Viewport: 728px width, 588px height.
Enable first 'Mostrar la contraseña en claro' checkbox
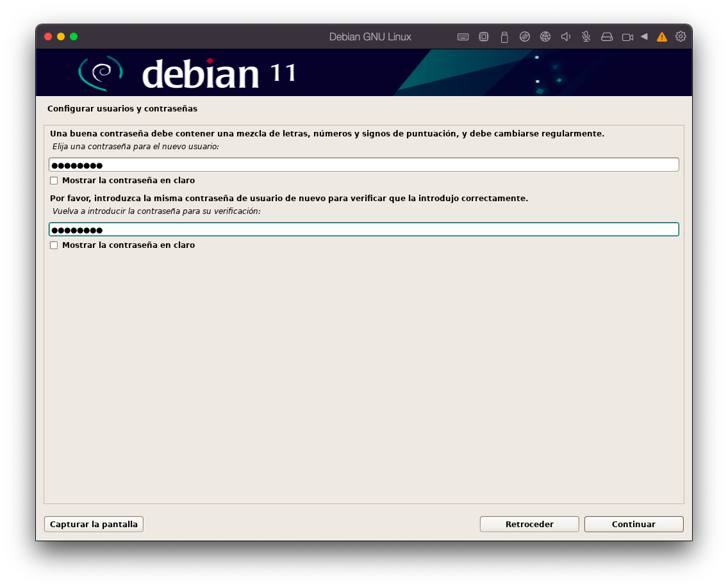(54, 181)
